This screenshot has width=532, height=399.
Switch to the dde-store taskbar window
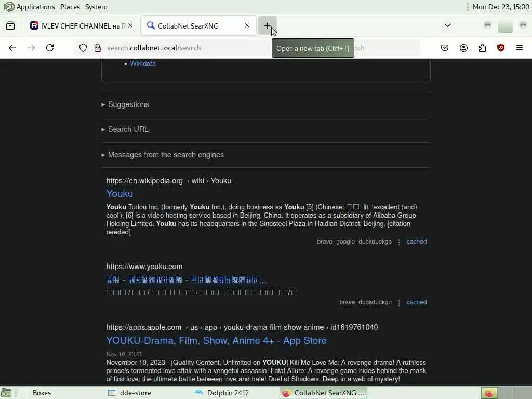(129, 393)
